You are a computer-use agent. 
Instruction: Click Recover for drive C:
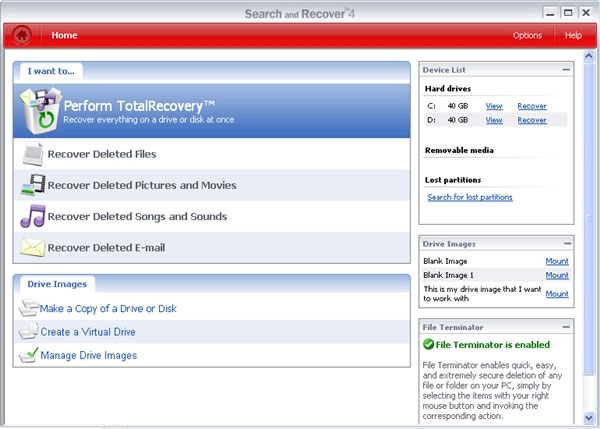532,106
